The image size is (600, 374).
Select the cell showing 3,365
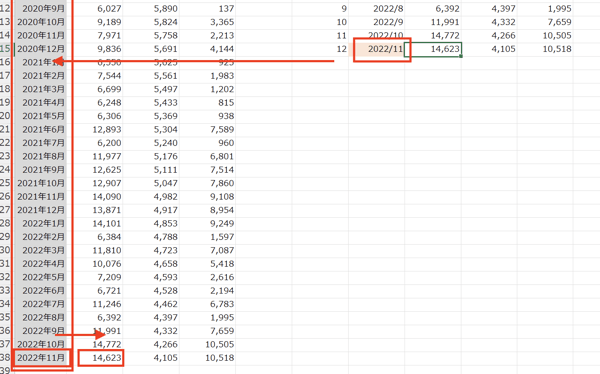pyautogui.click(x=207, y=22)
